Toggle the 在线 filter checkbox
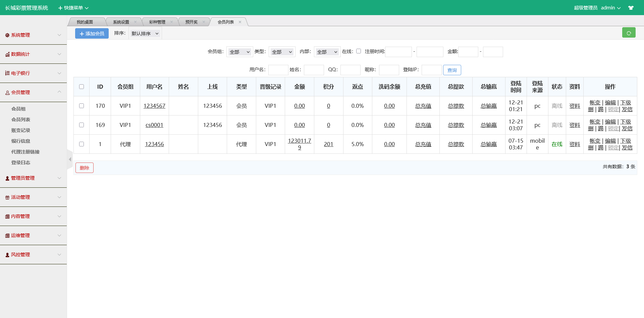This screenshot has width=644, height=318. click(359, 51)
